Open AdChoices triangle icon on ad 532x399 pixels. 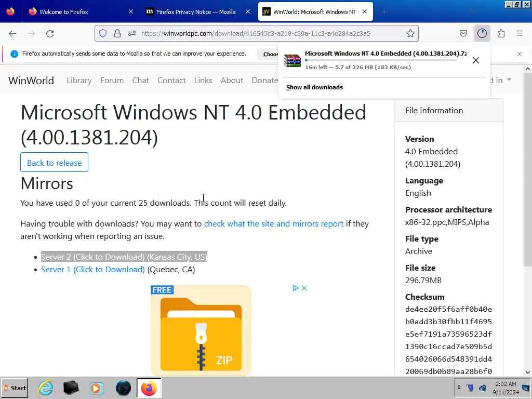(x=296, y=288)
